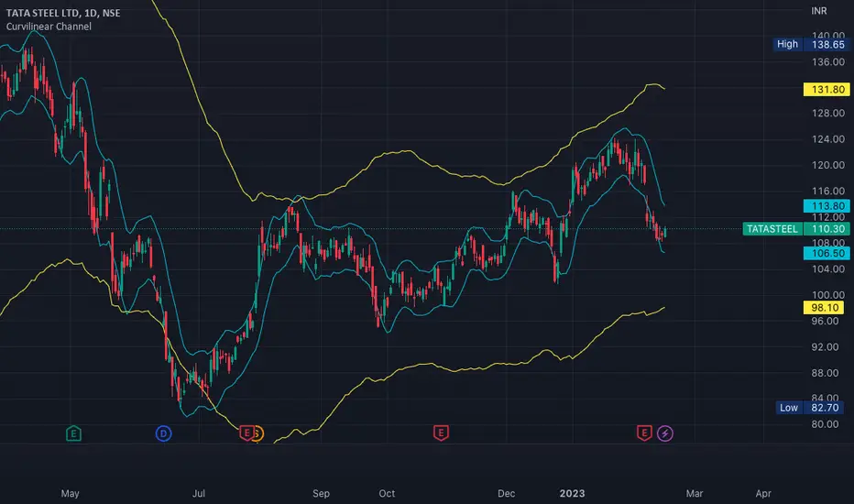
Task: Click the High 138.65 price label
Action: click(x=812, y=44)
